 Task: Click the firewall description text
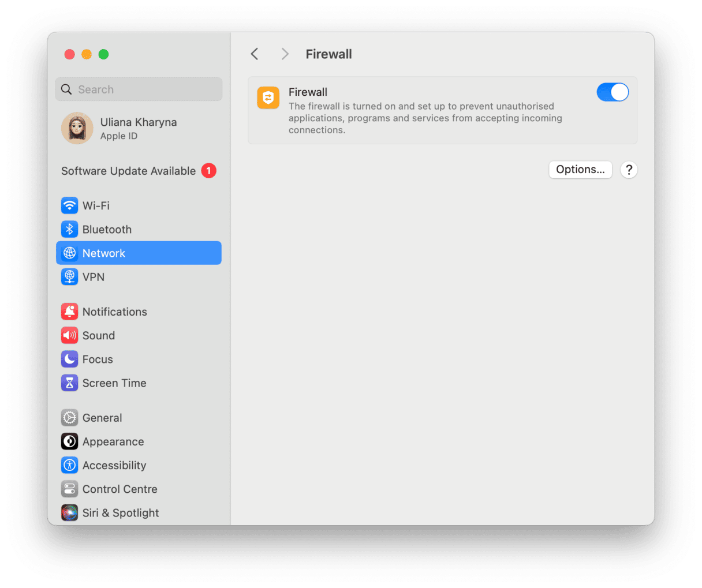425,118
